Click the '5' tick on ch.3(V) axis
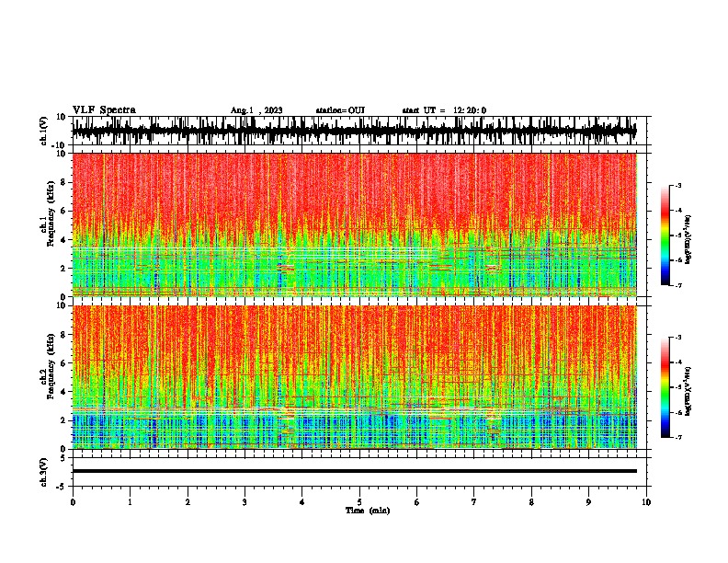 63,458
